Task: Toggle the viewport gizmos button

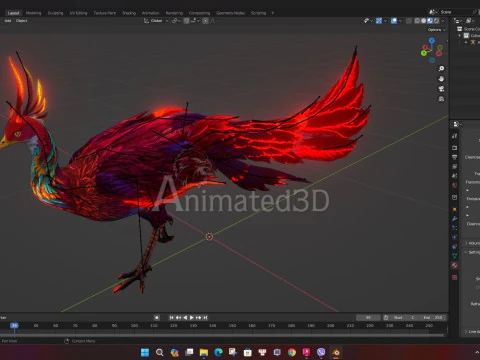Action: pyautogui.click(x=379, y=21)
